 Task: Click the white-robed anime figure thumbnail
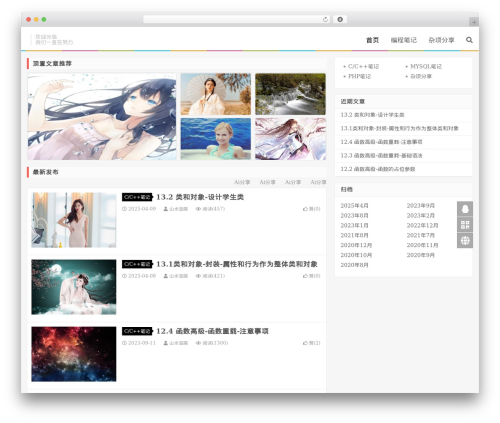290,139
